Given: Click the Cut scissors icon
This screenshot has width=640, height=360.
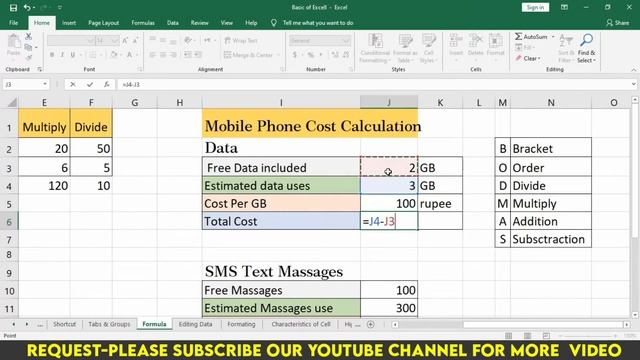Looking at the screenshot, I should click(28, 37).
